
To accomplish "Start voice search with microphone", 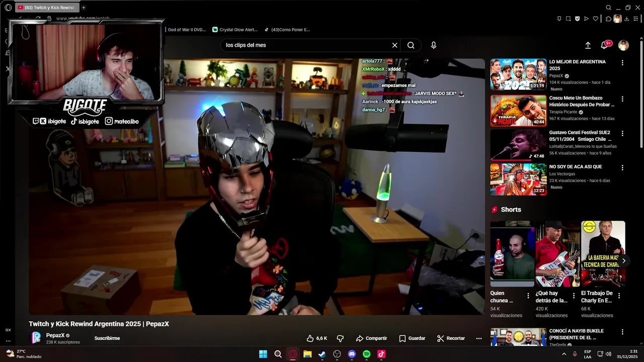I will click(434, 45).
